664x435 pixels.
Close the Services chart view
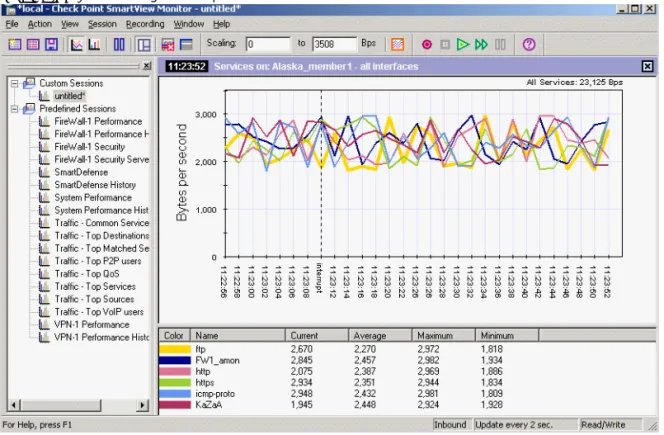647,66
